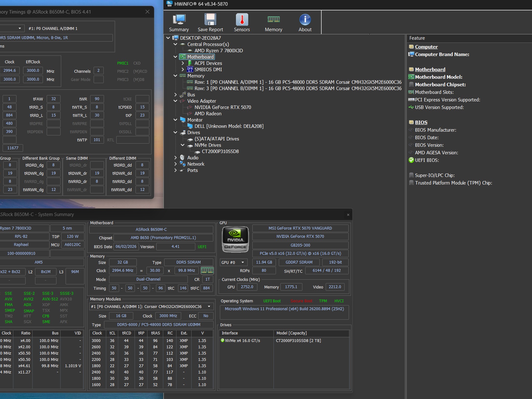The image size is (532, 399).
Task: Select (S)ATA/ATAPI Drives tree item
Action: tap(217, 139)
